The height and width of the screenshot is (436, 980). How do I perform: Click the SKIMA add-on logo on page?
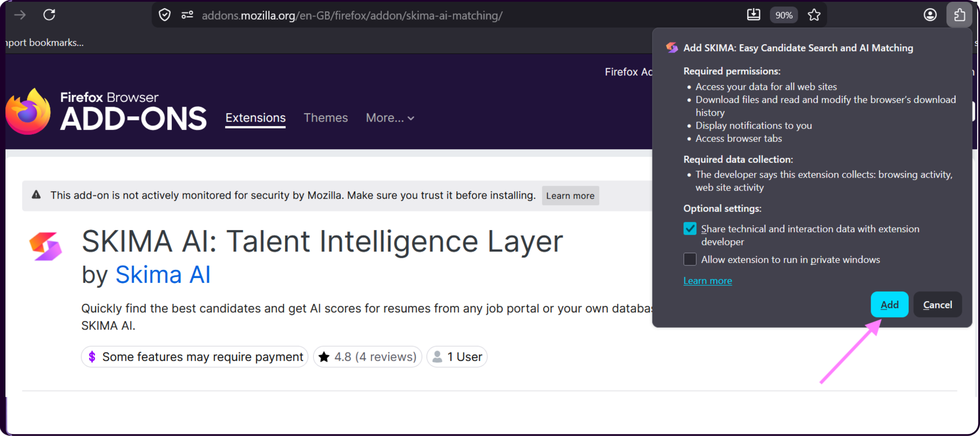(x=46, y=246)
